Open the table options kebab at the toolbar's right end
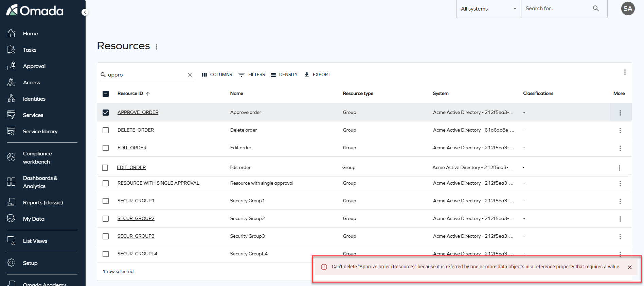This screenshot has height=286, width=644. pyautogui.click(x=625, y=72)
